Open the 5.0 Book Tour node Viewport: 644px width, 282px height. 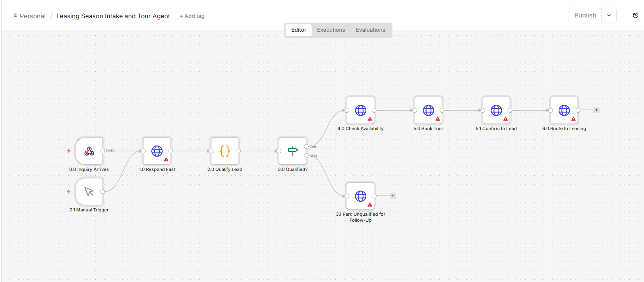coord(428,110)
